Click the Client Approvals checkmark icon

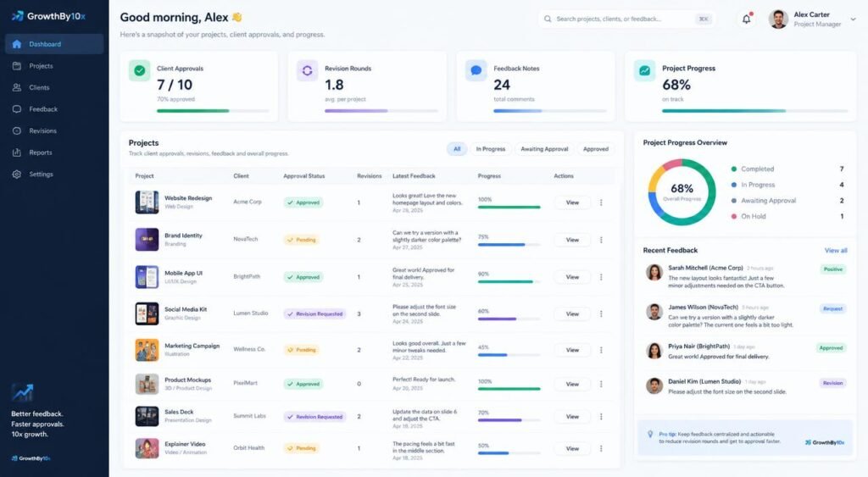click(x=140, y=70)
